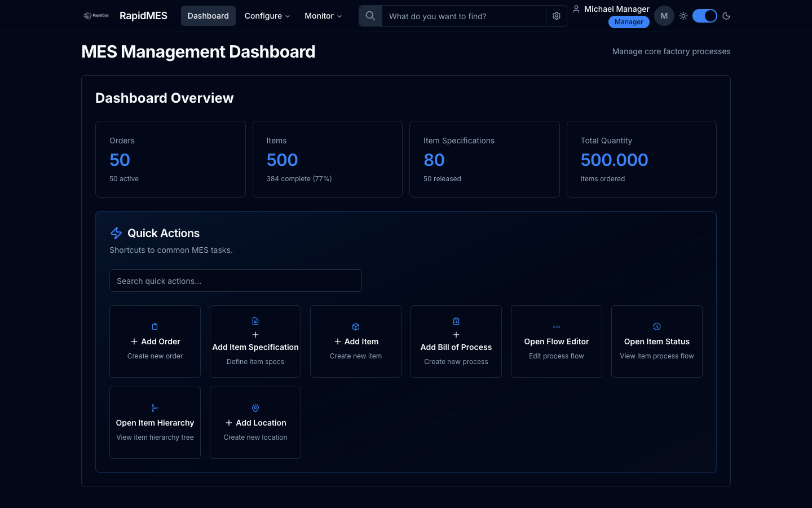Click the 50 active text

pyautogui.click(x=124, y=179)
